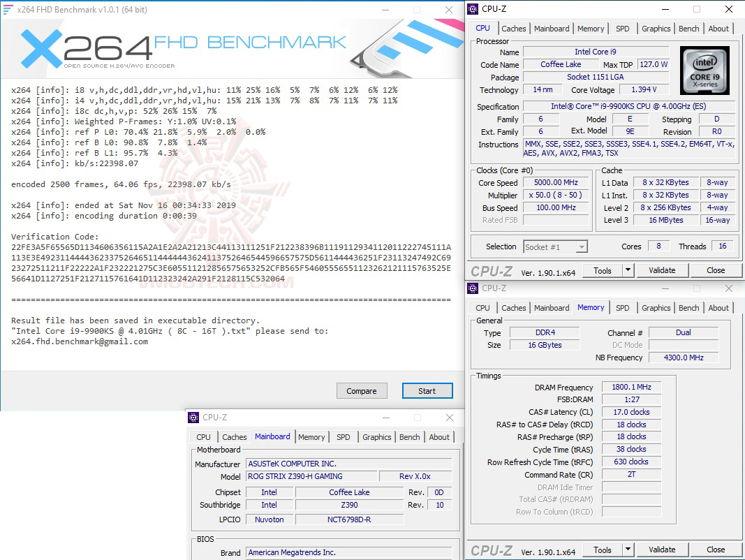Select CPU tab in the Mainboard CPU-Z window

click(203, 437)
